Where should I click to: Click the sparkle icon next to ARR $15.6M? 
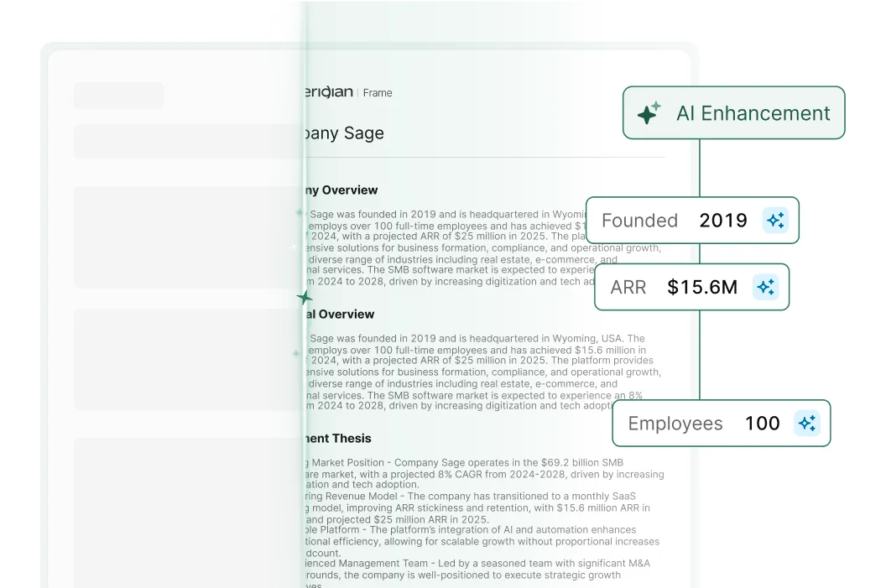tap(766, 287)
